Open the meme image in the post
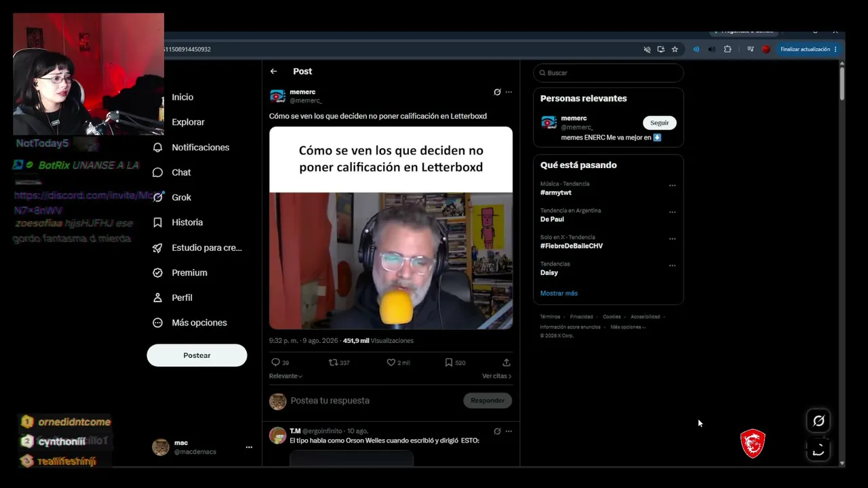 point(391,228)
